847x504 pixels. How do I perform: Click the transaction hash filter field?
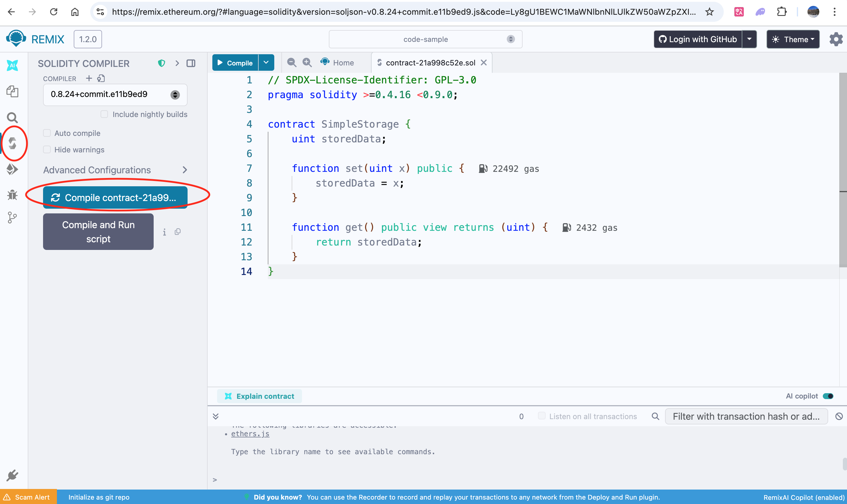(x=746, y=416)
